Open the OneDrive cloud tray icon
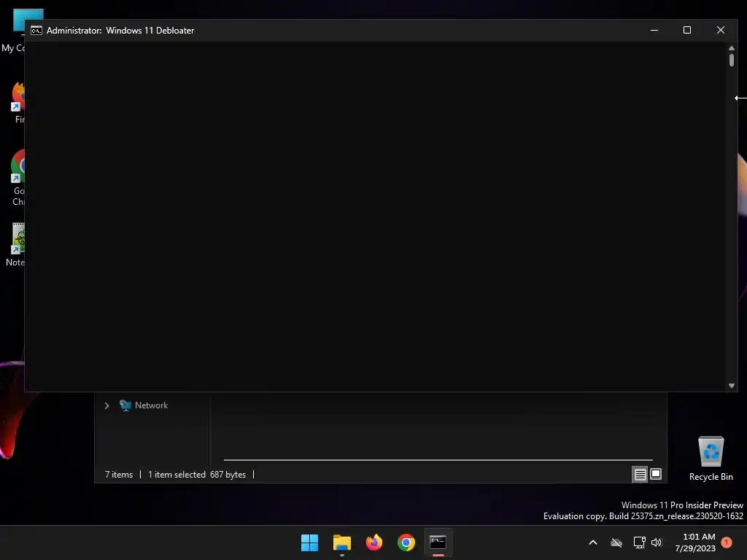 (616, 542)
